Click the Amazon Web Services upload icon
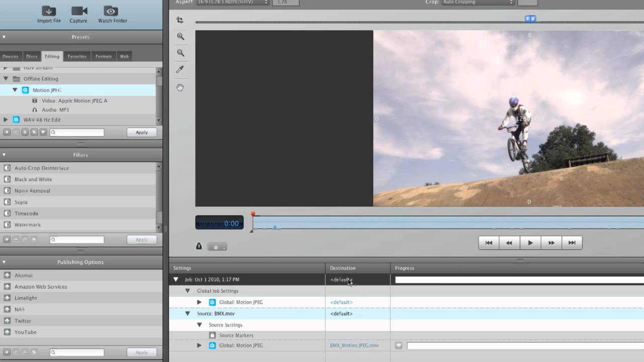 (x=7, y=287)
